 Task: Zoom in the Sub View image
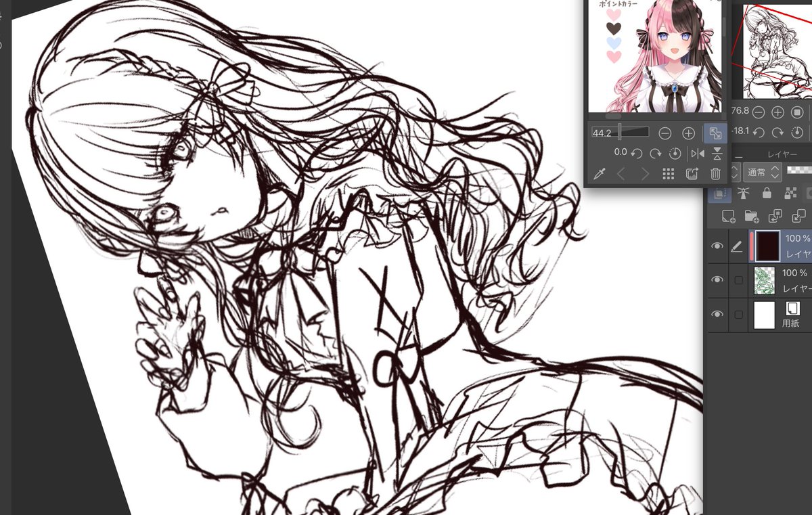click(x=688, y=133)
